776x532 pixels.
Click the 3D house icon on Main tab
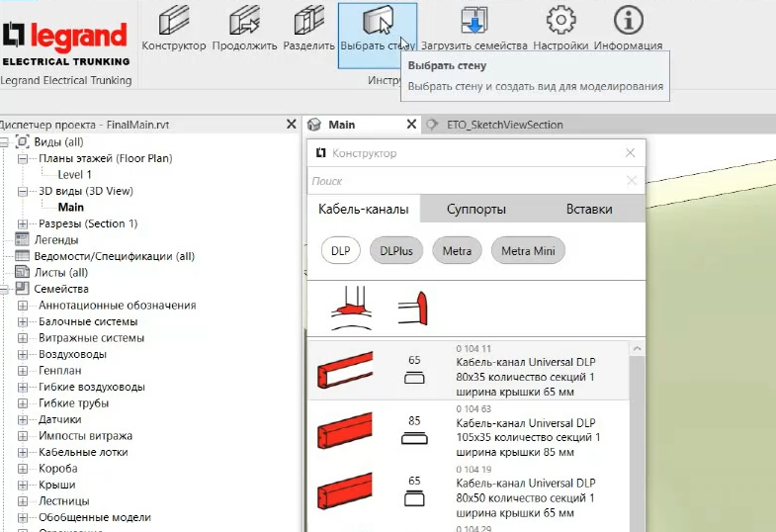314,125
